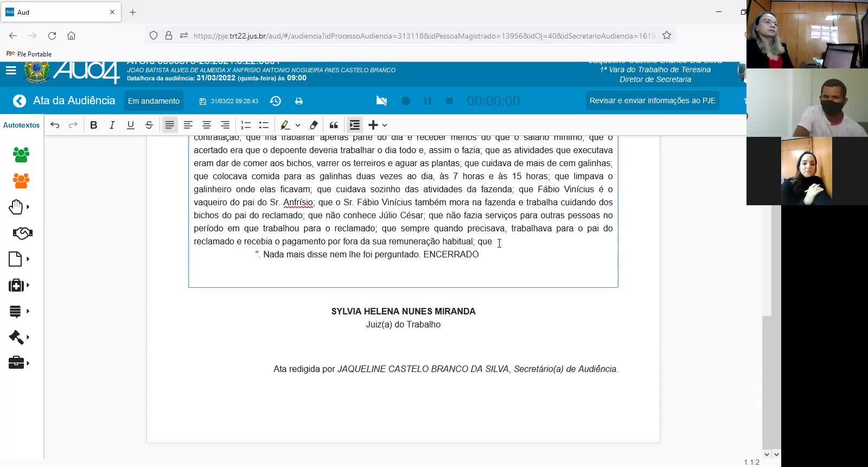Expand the gavel submenu arrow
The image size is (868, 467).
point(28,337)
